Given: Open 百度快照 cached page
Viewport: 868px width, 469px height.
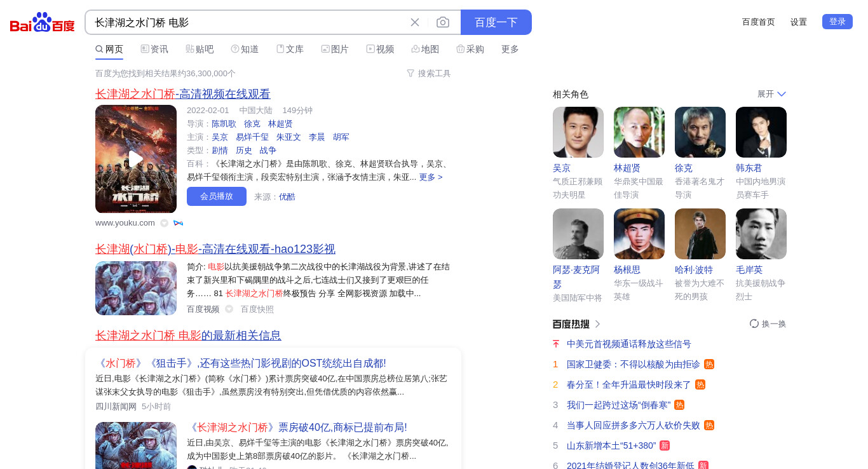Looking at the screenshot, I should pos(257,309).
